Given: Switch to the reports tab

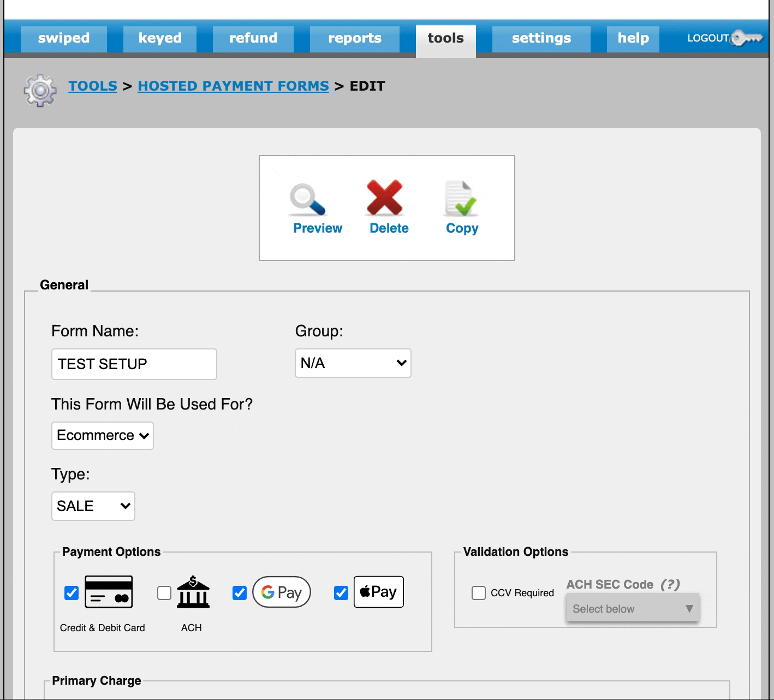Looking at the screenshot, I should coord(355,38).
